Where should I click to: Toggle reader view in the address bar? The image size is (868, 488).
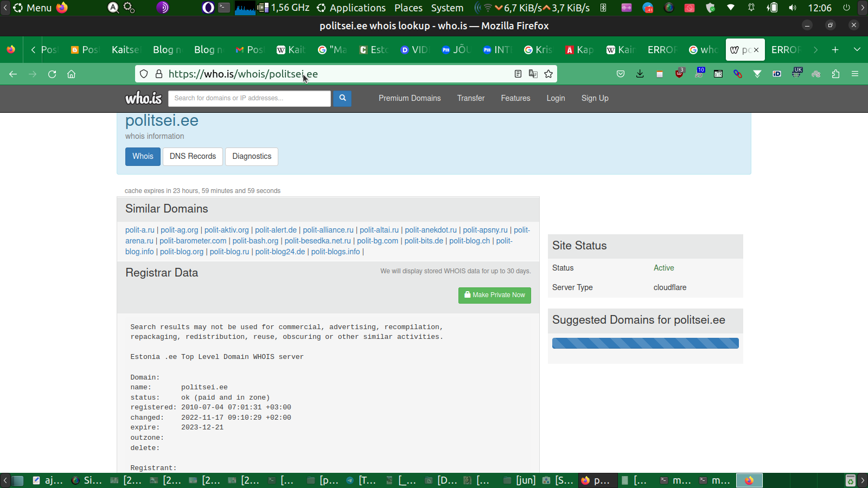click(x=518, y=74)
